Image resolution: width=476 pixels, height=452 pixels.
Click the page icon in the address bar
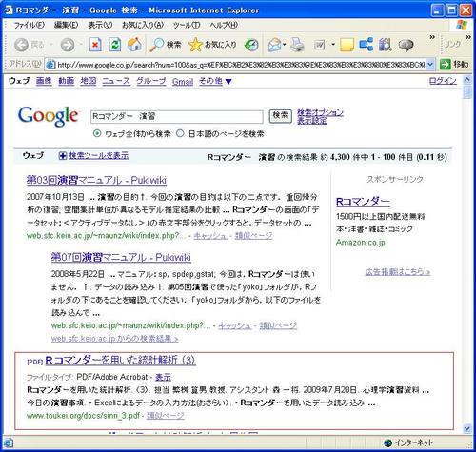point(50,65)
